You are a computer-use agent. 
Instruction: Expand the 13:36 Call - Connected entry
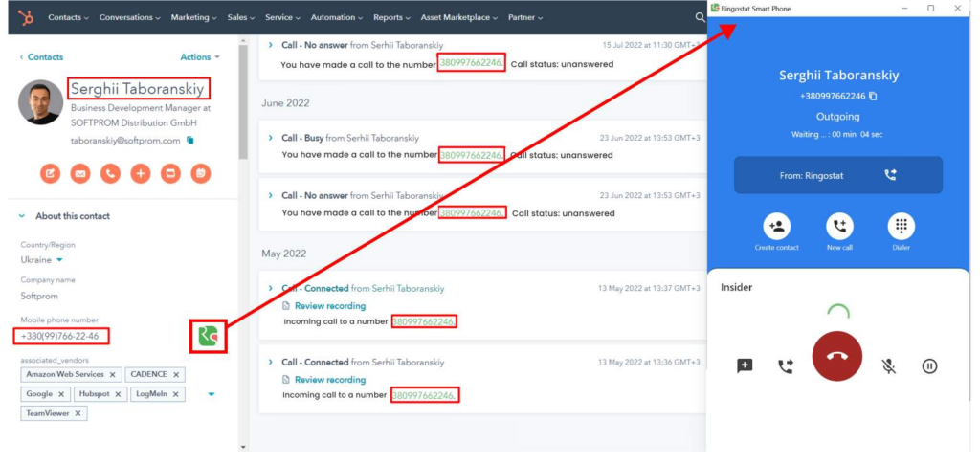[x=271, y=363]
